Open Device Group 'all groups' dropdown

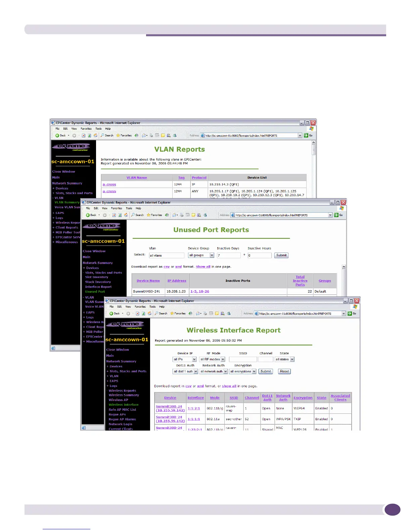[x=212, y=255]
